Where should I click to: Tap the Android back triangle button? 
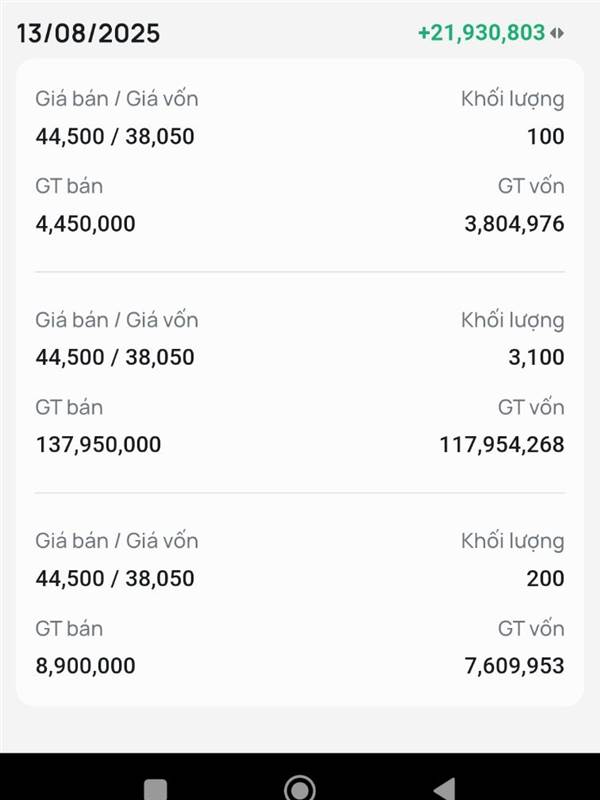445,788
